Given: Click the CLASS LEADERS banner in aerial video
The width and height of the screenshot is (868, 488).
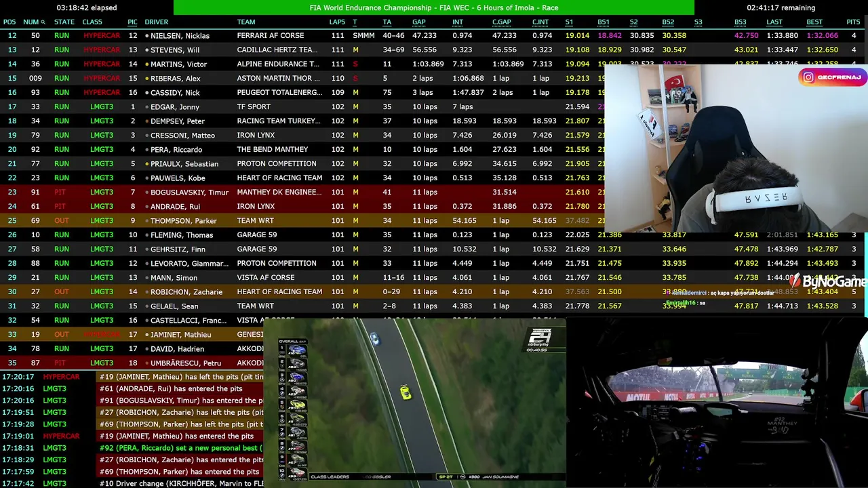Looking at the screenshot, I should (329, 476).
